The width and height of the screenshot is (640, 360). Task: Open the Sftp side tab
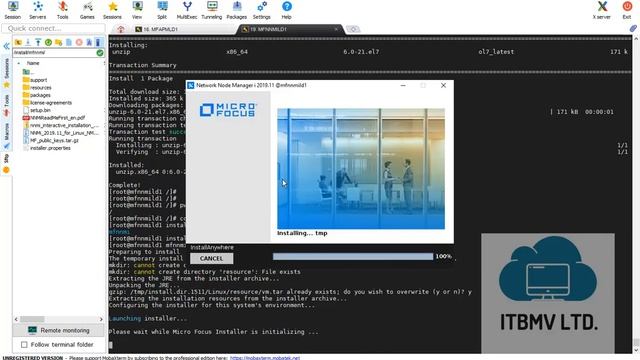pyautogui.click(x=6, y=163)
